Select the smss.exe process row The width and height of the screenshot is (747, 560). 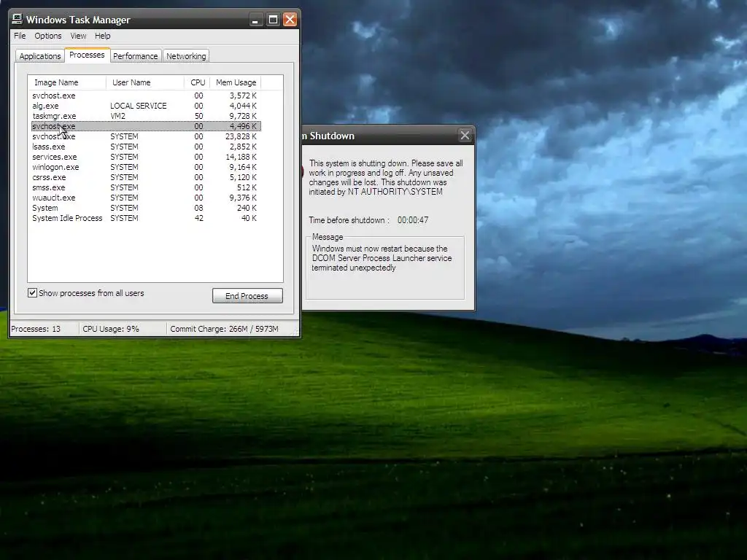[x=146, y=187]
